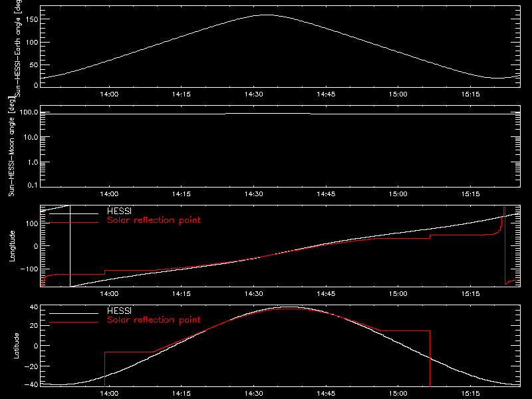Click the '100.0' tick on Sun-HESSI-Moon axis

29,112
